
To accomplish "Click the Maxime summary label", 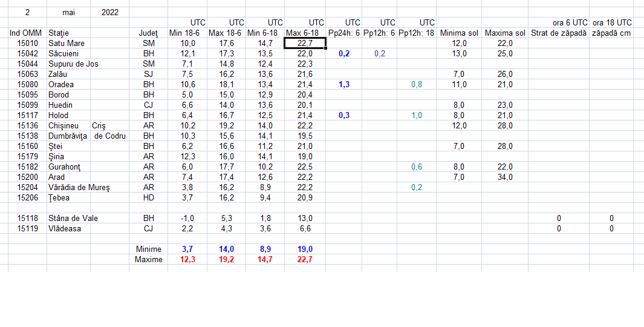I will point(148,260).
